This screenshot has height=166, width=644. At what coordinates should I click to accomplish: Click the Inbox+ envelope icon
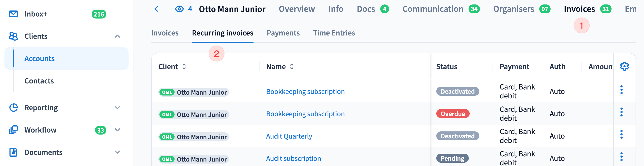tap(13, 14)
